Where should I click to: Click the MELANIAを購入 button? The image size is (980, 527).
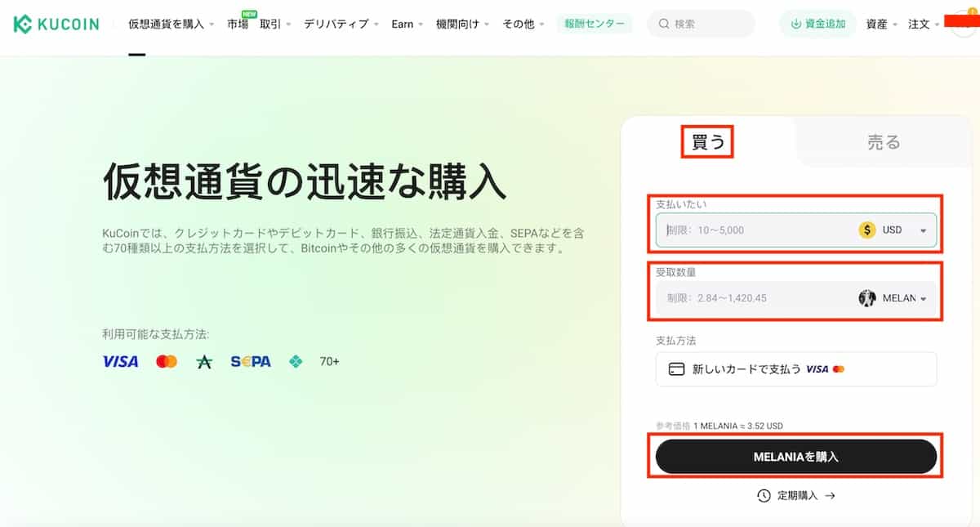(796, 457)
